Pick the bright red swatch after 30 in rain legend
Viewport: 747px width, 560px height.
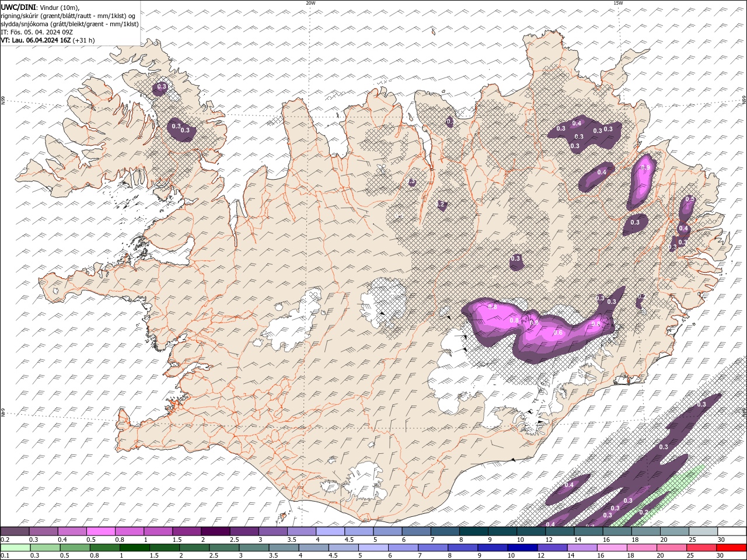(732, 547)
